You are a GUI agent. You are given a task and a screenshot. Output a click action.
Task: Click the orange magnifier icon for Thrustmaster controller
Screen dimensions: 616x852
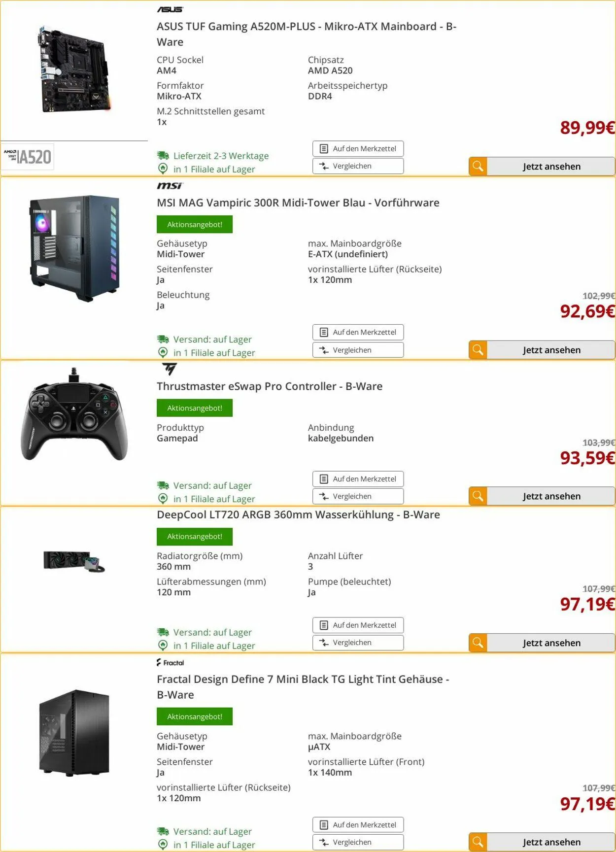tap(478, 496)
